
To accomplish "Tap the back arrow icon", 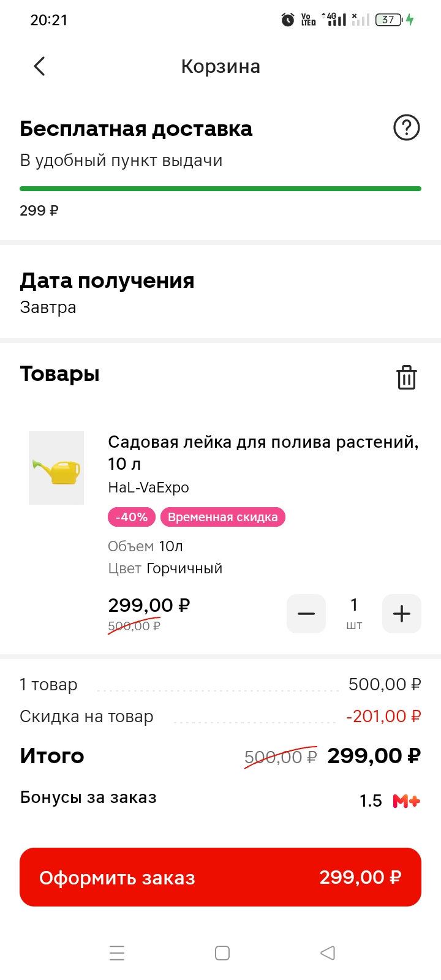I will [x=39, y=66].
